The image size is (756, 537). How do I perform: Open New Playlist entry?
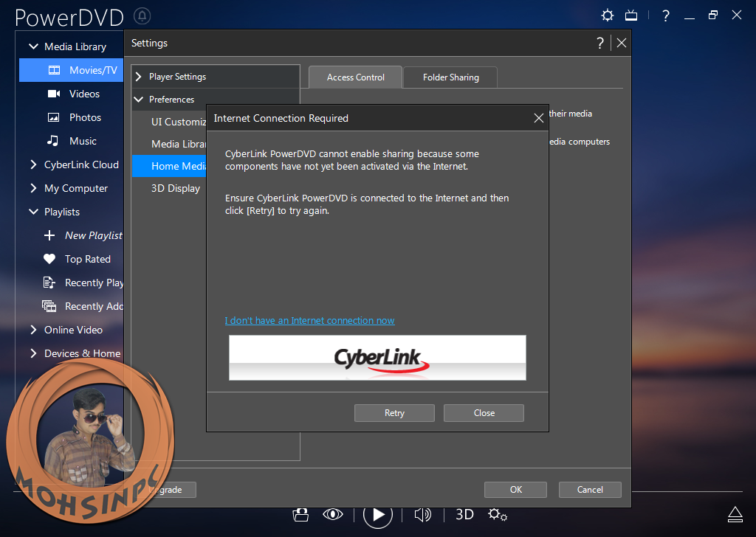pyautogui.click(x=94, y=235)
